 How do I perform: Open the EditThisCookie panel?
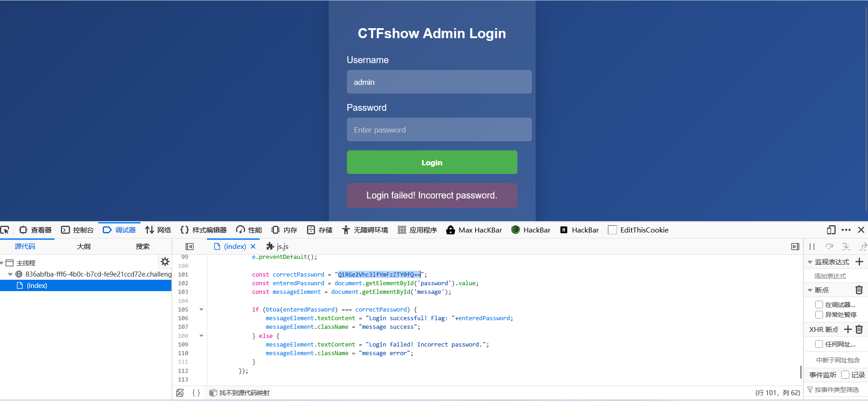(x=638, y=230)
